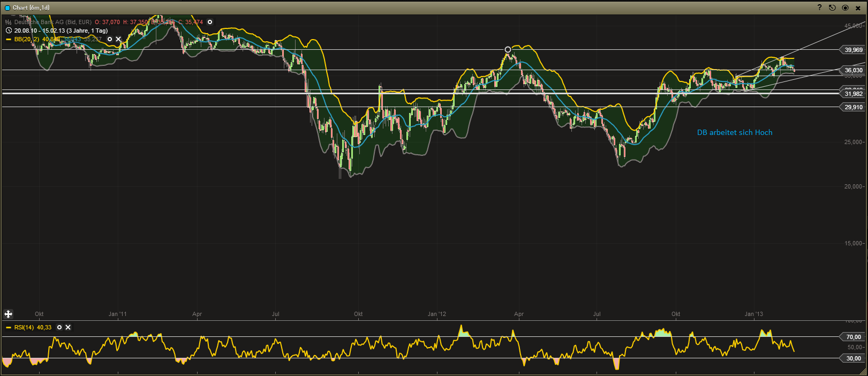Select the 29,910 horizontal line price tag

click(853, 107)
